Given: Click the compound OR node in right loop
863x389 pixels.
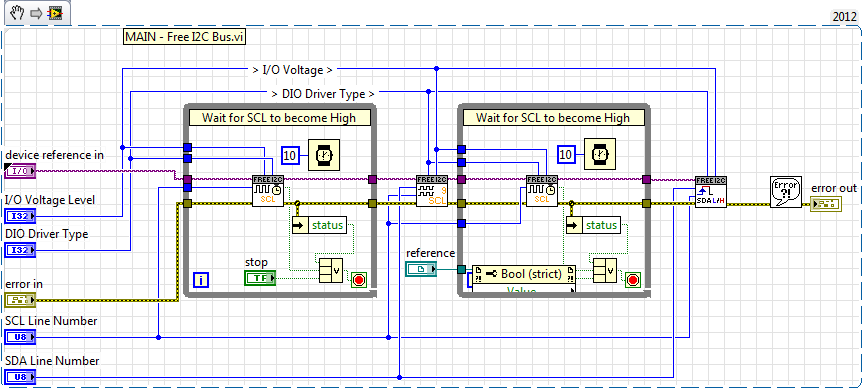Looking at the screenshot, I should click(x=604, y=270).
